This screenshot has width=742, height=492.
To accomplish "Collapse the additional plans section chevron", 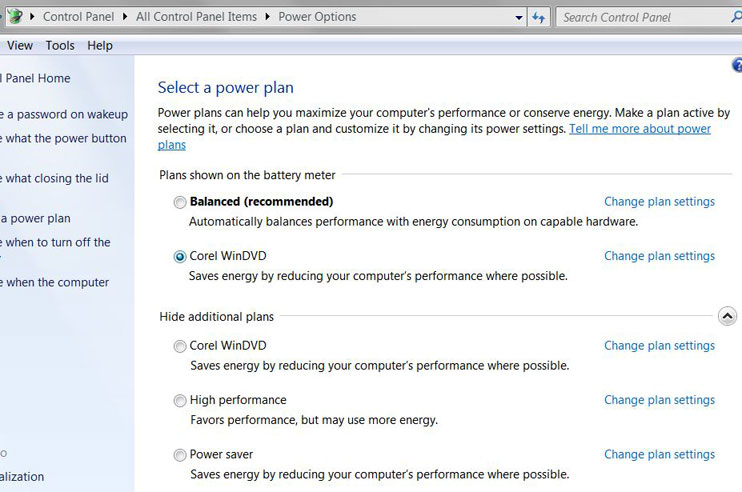I will pyautogui.click(x=727, y=316).
